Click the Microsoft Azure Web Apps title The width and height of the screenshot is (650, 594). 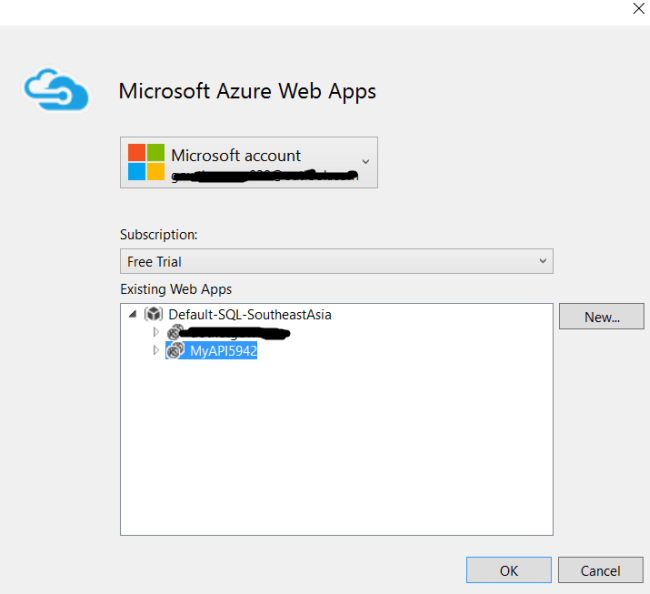tap(247, 92)
